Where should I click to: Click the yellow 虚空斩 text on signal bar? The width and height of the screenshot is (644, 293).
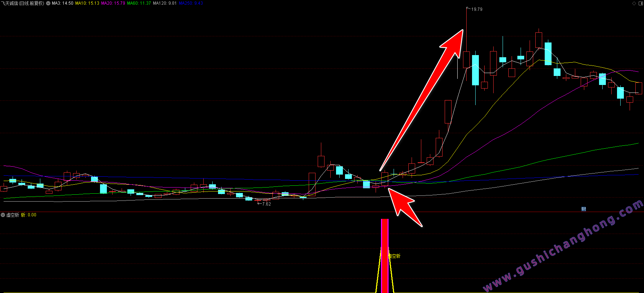pos(394,256)
